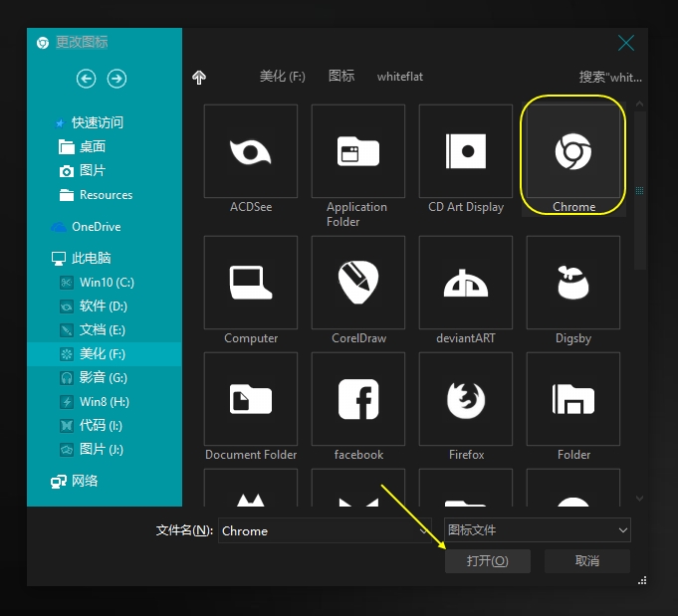Open drive 软件 (D:)
The width and height of the screenshot is (678, 616).
pos(94,307)
